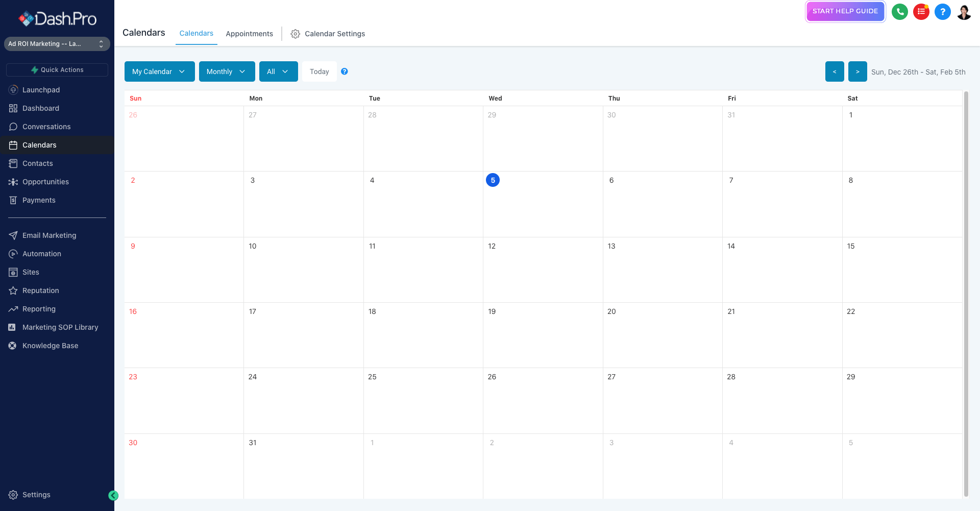Open the Reputation section
The width and height of the screenshot is (980, 511).
click(40, 290)
